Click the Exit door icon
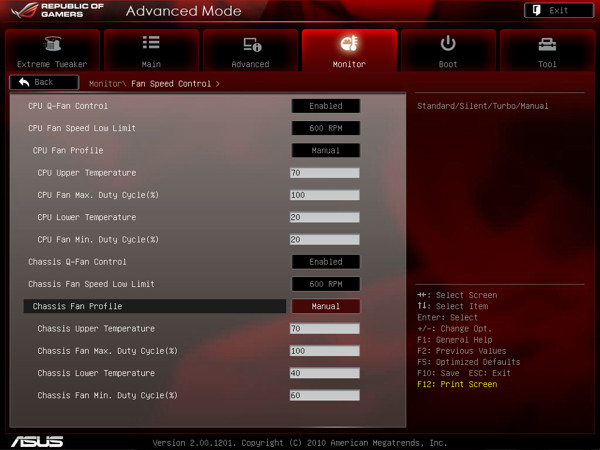Image resolution: width=600 pixels, height=450 pixels. [536, 10]
